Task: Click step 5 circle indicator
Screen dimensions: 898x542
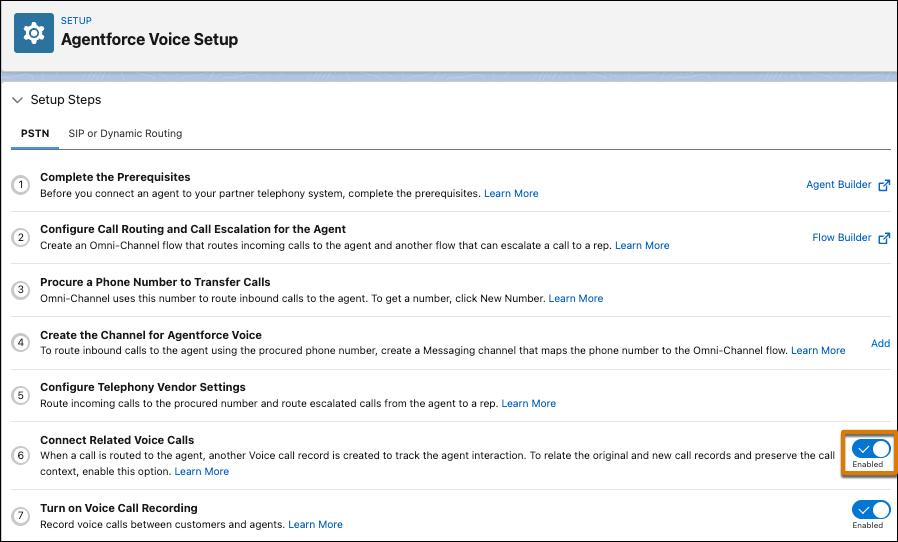Action: click(x=21, y=395)
